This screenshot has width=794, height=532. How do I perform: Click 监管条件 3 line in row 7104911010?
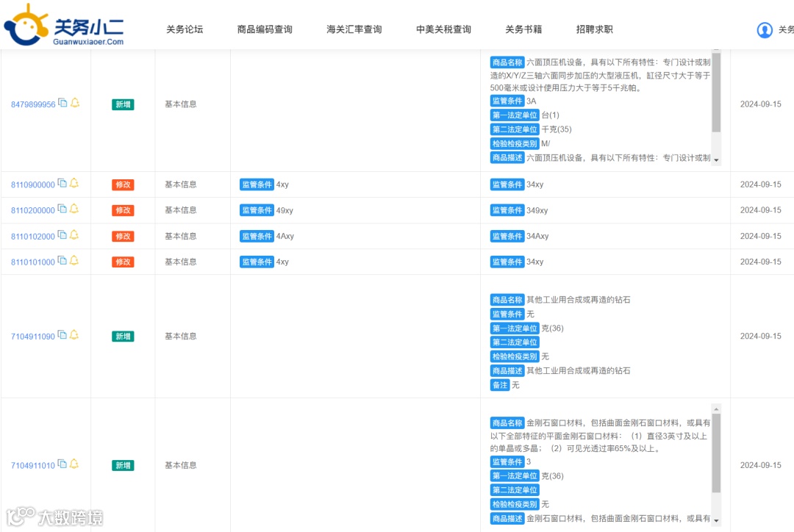(x=510, y=462)
